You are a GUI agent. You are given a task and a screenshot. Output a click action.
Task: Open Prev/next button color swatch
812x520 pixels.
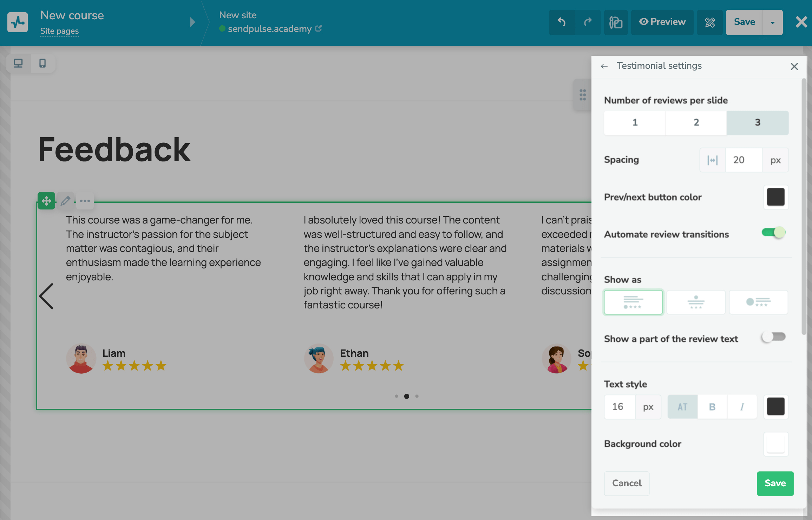pyautogui.click(x=776, y=197)
